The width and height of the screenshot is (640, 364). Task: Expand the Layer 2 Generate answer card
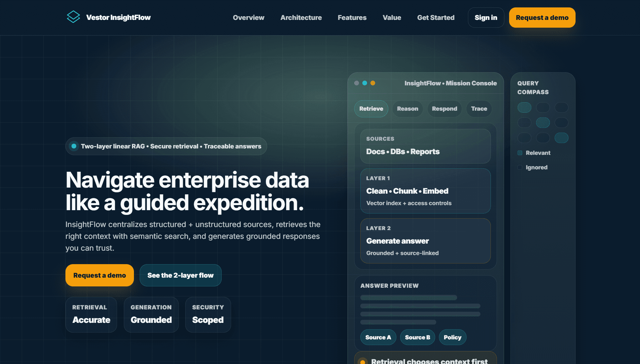425,241
